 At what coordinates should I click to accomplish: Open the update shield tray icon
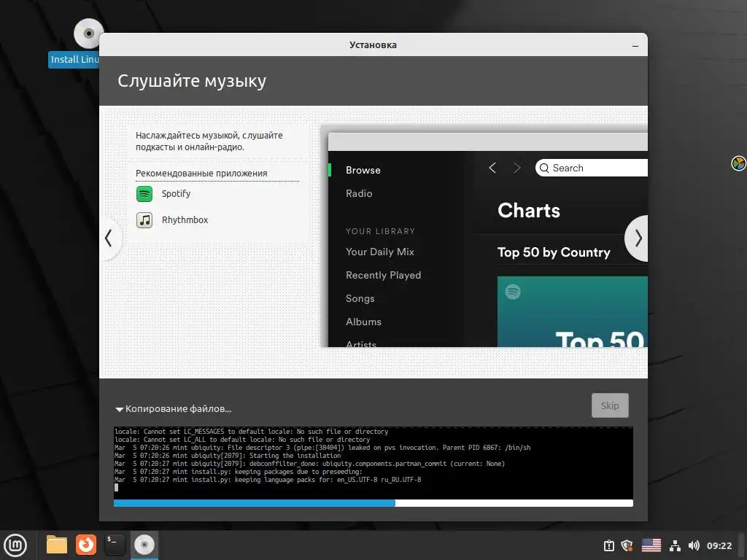click(x=627, y=545)
